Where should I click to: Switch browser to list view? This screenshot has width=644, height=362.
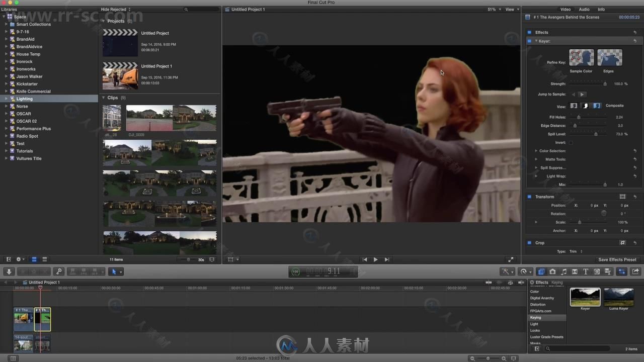[45, 259]
